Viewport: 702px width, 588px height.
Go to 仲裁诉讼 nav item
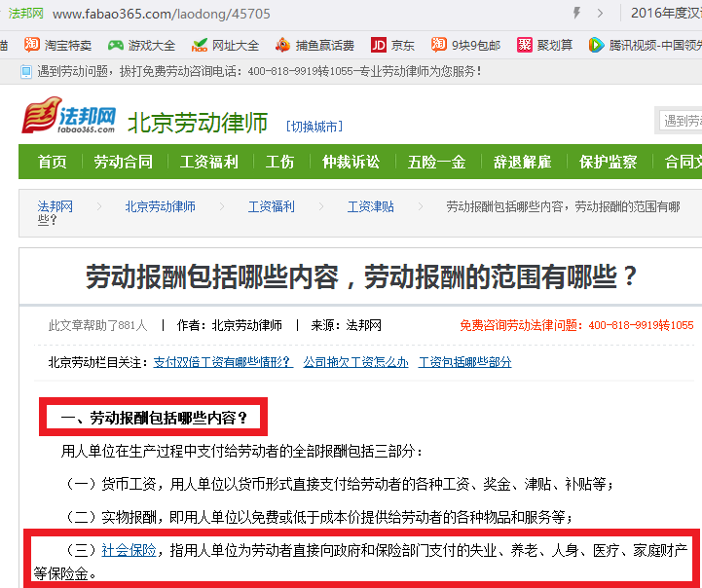[x=351, y=162]
